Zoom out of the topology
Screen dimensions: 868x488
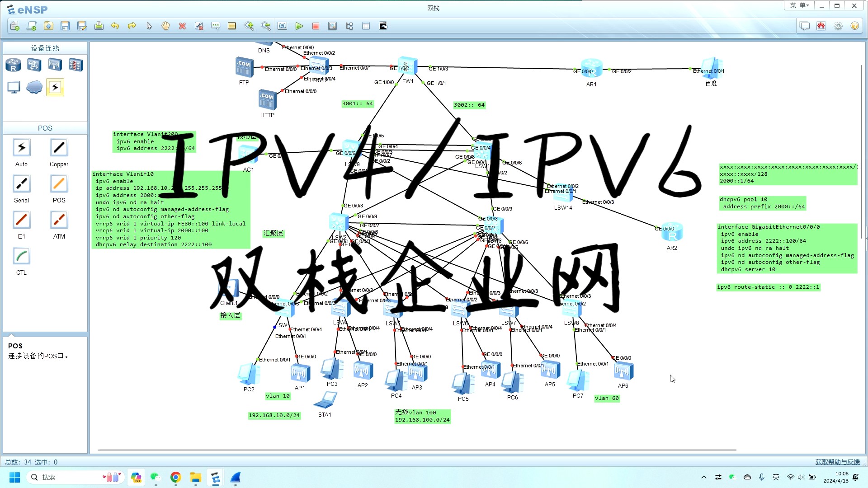(266, 26)
